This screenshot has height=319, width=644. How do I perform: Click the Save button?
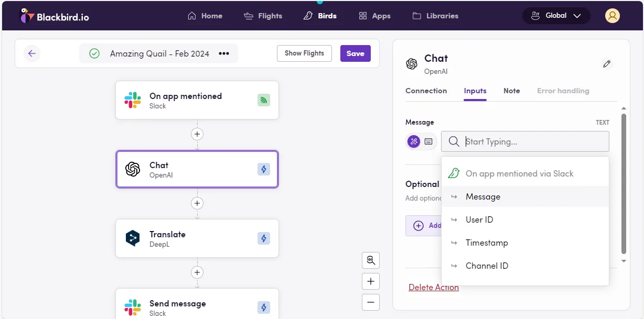pos(355,53)
